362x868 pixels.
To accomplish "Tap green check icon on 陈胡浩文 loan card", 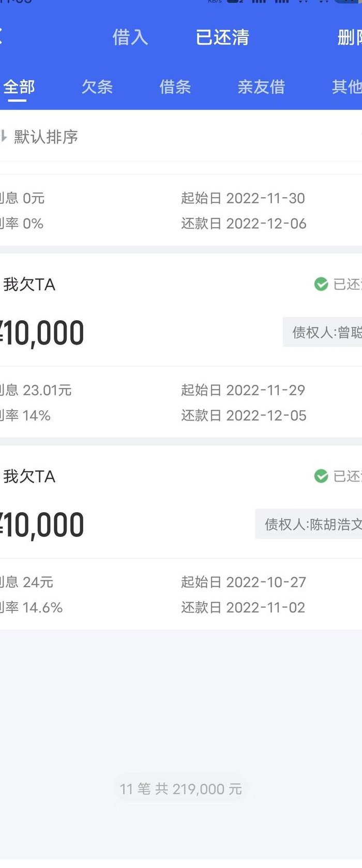I will [321, 476].
